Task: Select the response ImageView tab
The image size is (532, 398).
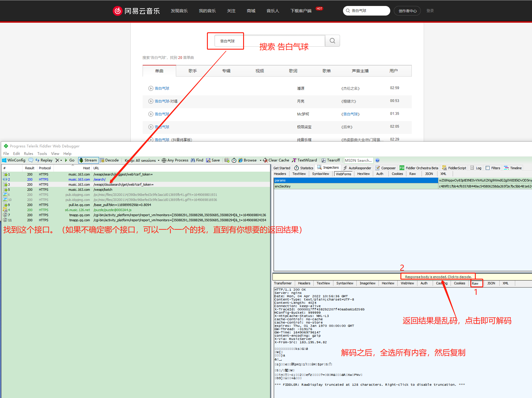Action: click(x=368, y=283)
